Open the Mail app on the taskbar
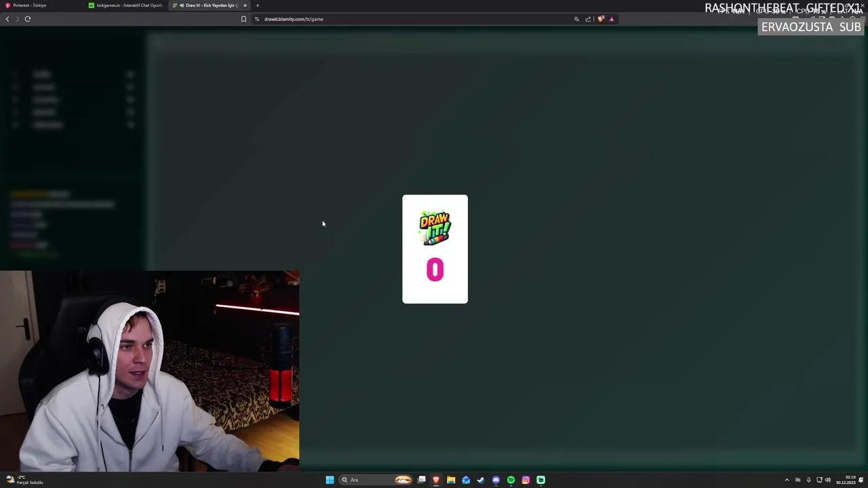 tap(466, 480)
